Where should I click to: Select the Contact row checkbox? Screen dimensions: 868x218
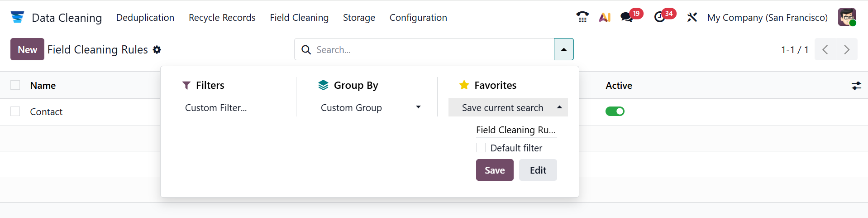(x=15, y=111)
